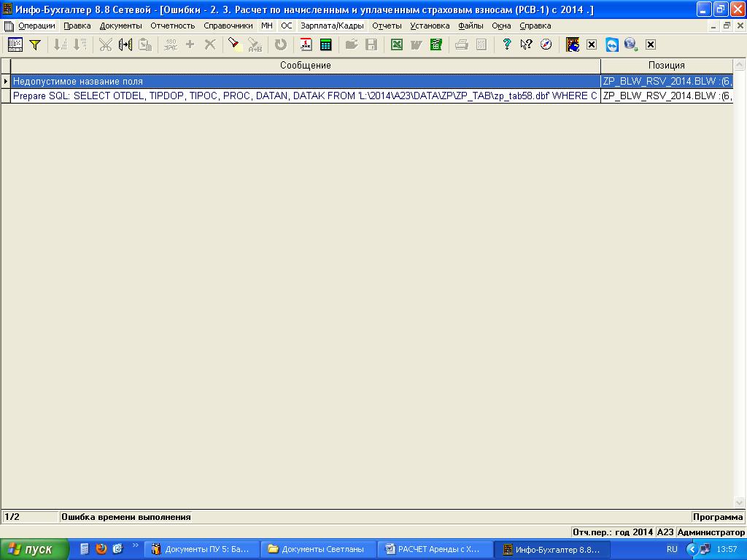Click the scrollbar down arrow in the grid
The width and height of the screenshot is (747, 560).
click(x=740, y=502)
